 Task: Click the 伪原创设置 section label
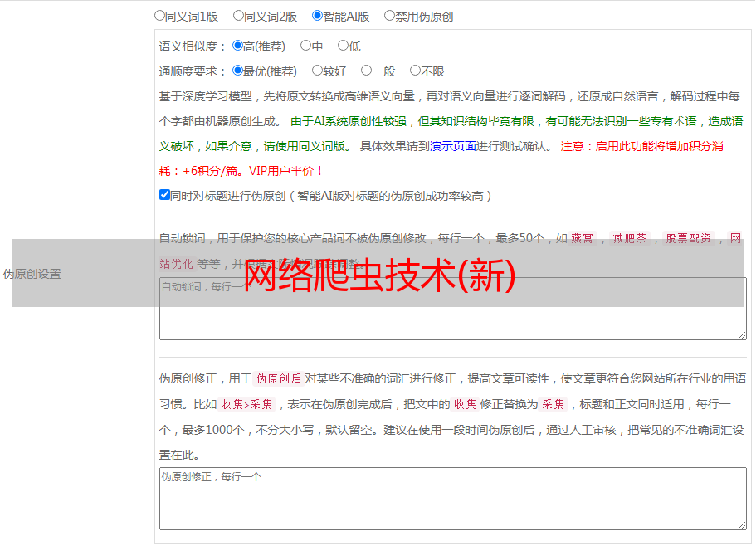pyautogui.click(x=32, y=274)
